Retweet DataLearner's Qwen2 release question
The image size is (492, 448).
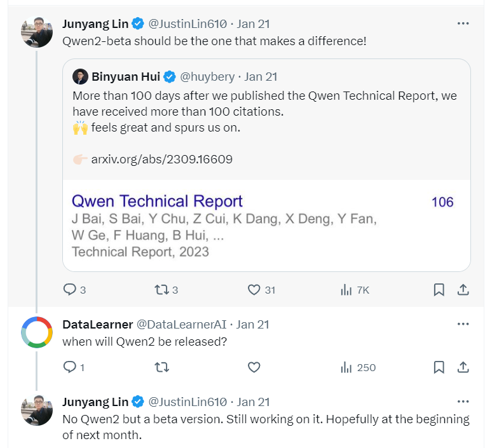162,367
